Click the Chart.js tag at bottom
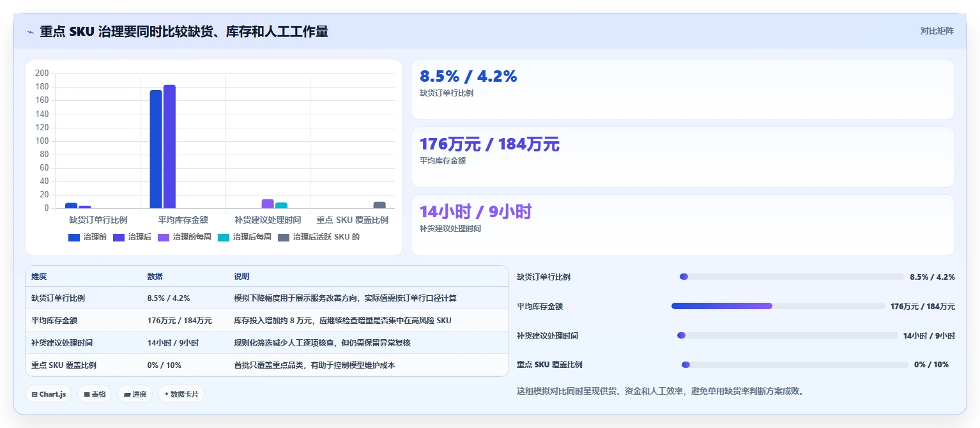This screenshot has width=980, height=428. coord(49,394)
